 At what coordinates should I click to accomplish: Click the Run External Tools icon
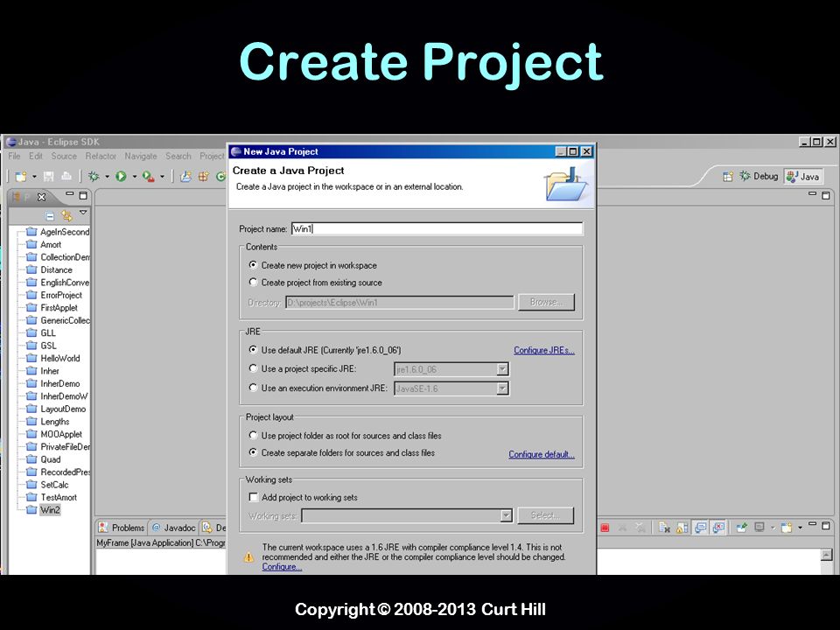coord(149,176)
